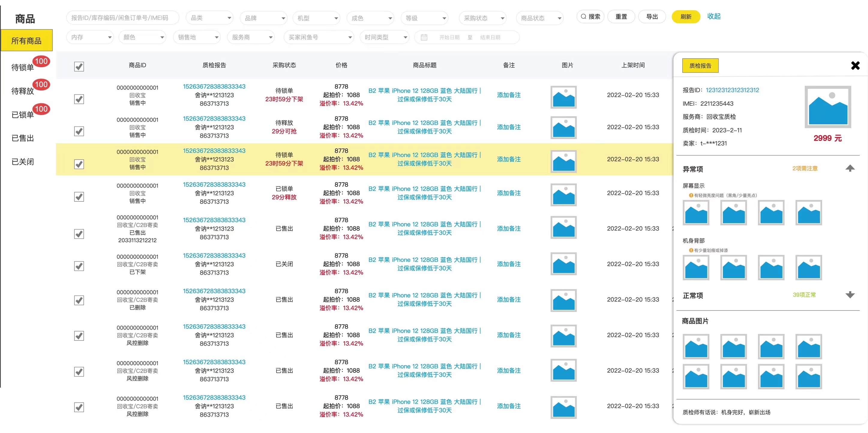Open image of 已锁单 29分释放 row
868x433 pixels.
tap(563, 195)
